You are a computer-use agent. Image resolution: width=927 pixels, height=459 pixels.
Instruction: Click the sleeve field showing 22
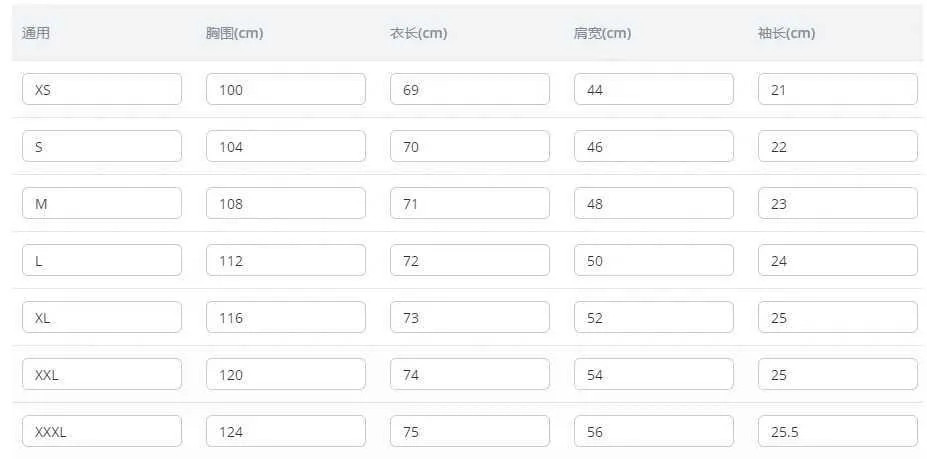pyautogui.click(x=838, y=146)
